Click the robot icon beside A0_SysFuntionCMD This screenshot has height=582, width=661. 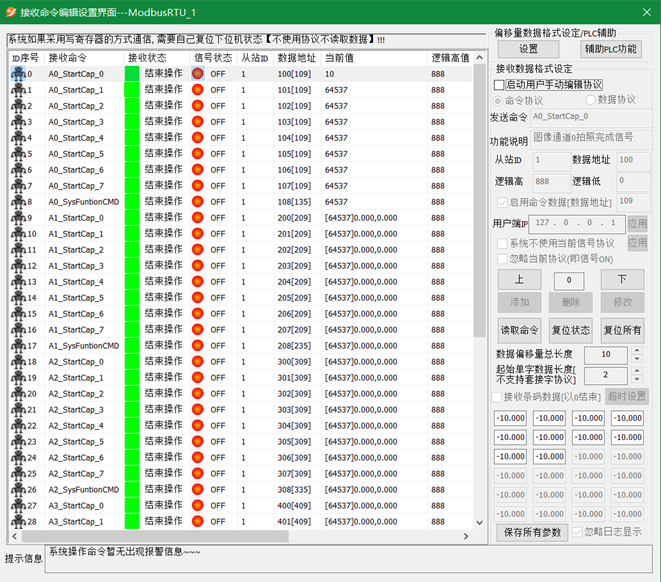tap(18, 202)
